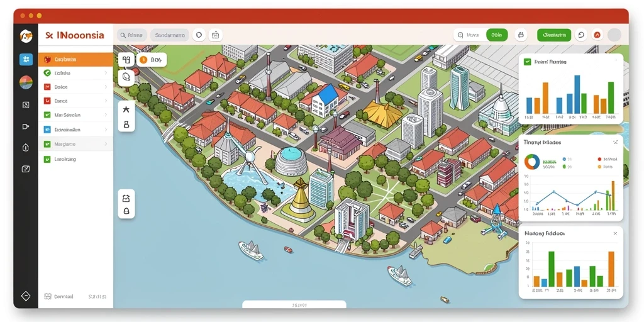Expand the Marglarae row chevron
The height and width of the screenshot is (322, 644).
[106, 144]
